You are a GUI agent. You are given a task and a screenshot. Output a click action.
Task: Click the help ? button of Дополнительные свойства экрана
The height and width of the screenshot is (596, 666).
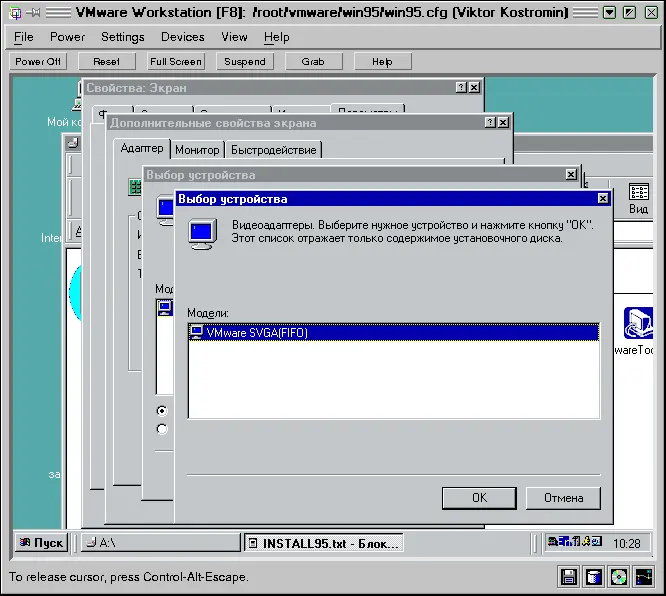490,123
